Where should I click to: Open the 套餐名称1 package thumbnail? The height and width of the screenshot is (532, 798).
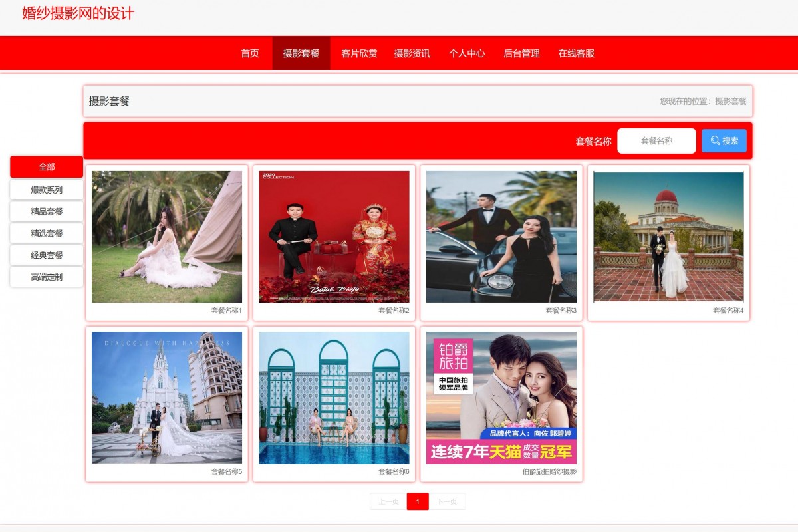pos(166,236)
